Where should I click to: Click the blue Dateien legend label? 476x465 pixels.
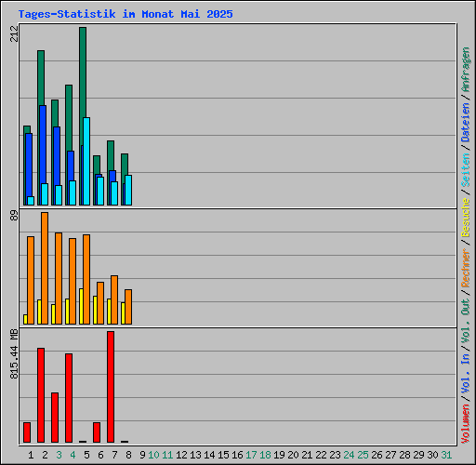coord(466,122)
